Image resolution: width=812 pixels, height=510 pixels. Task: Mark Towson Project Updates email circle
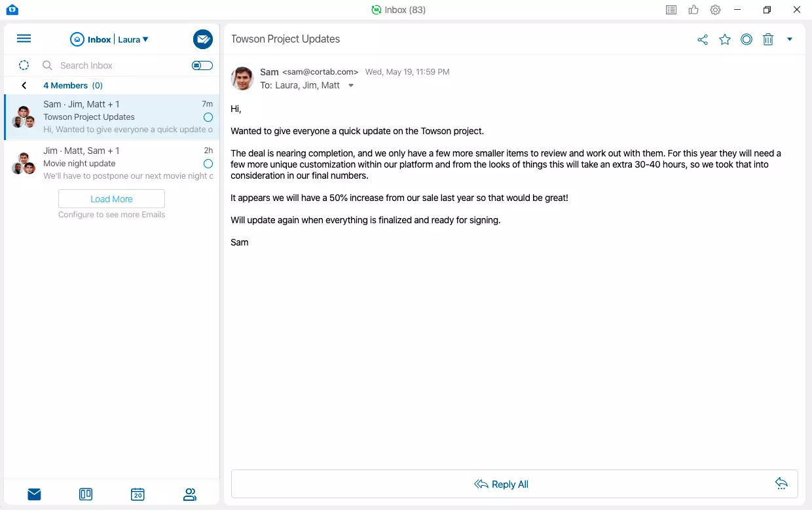208,117
